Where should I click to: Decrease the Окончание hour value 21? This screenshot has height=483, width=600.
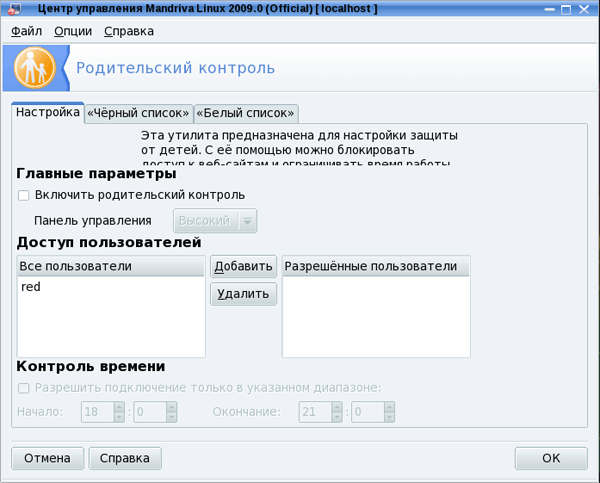tap(337, 417)
